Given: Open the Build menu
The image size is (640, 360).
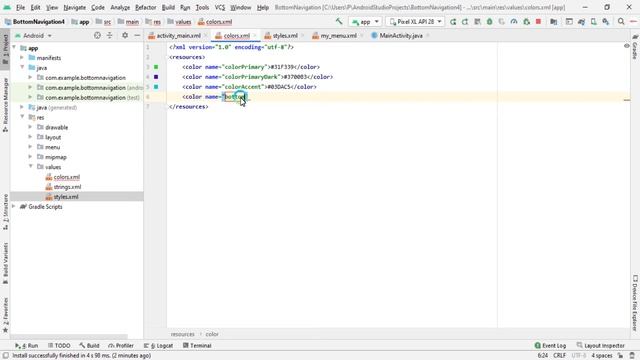Looking at the screenshot, I should click(x=168, y=7).
